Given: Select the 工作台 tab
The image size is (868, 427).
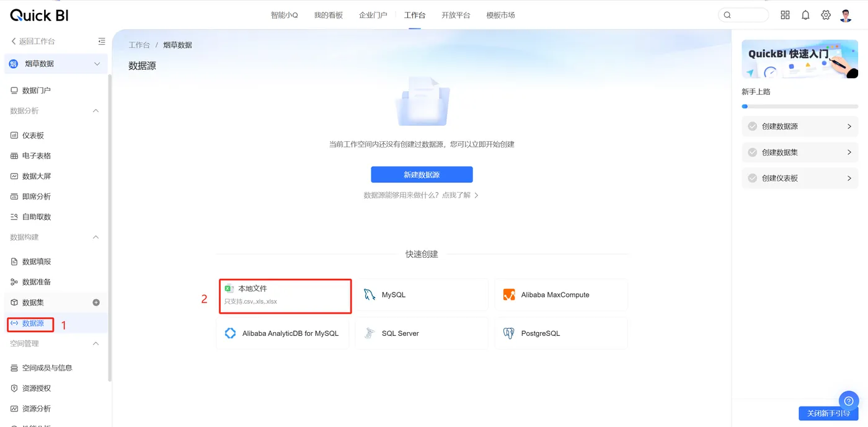Looking at the screenshot, I should 415,15.
